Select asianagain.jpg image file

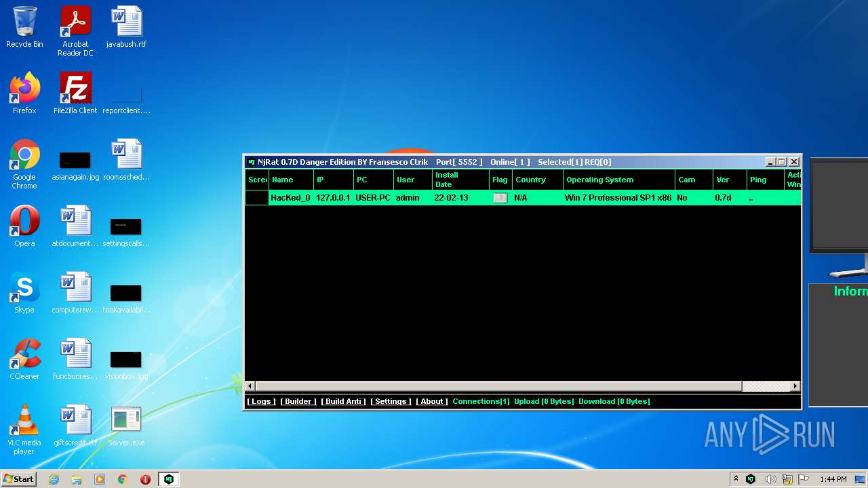click(75, 166)
